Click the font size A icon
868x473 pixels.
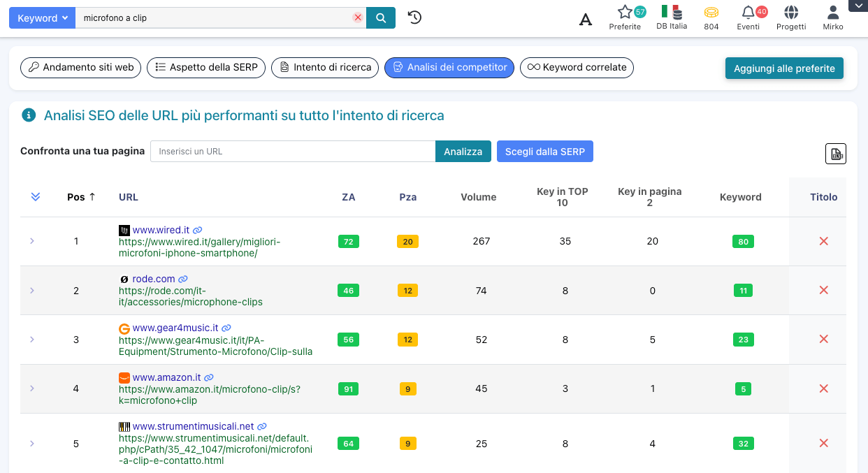[586, 19]
